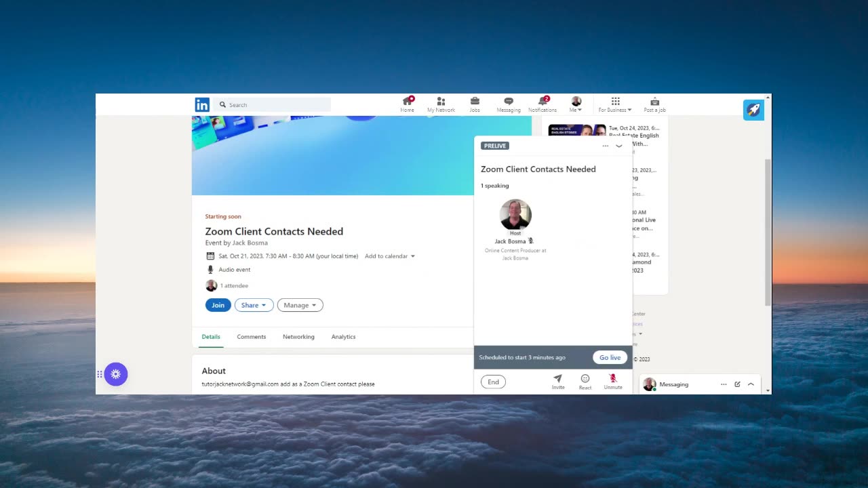
Task: Click compose new message icon
Action: click(737, 384)
